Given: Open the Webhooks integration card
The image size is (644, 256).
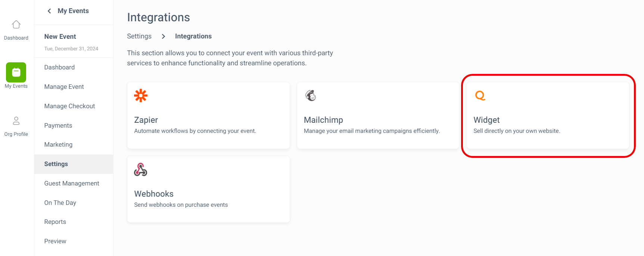Looking at the screenshot, I should 208,189.
